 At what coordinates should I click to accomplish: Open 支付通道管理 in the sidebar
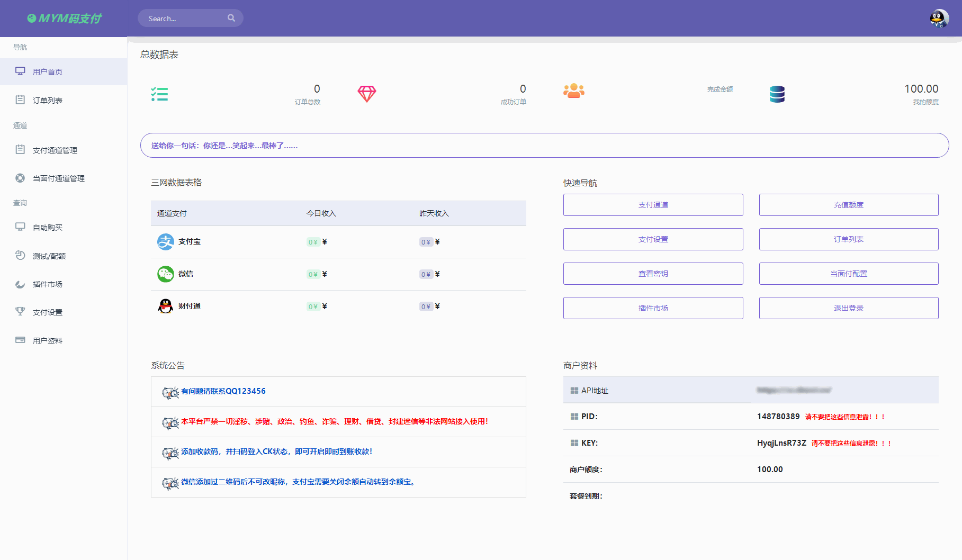(x=55, y=150)
